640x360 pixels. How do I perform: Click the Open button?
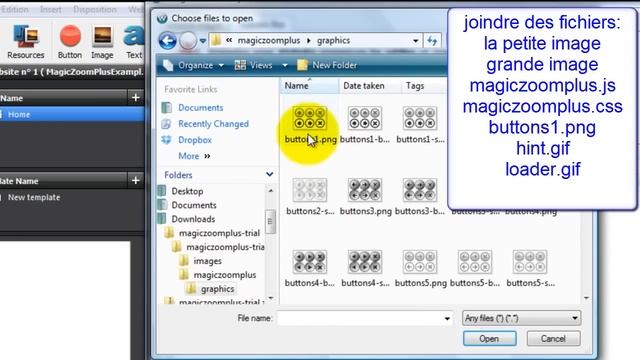click(489, 339)
